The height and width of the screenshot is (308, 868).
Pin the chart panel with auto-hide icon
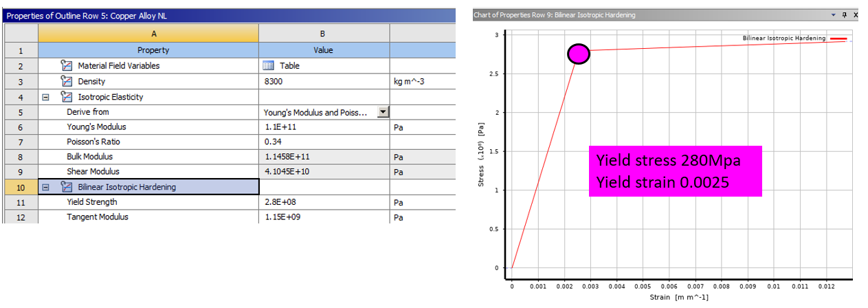(844, 14)
